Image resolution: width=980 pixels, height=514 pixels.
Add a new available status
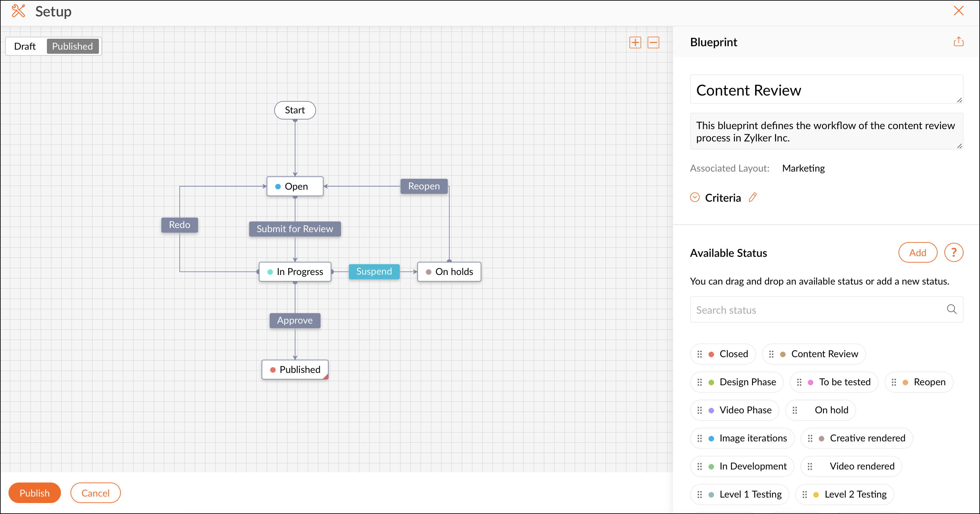click(x=917, y=253)
